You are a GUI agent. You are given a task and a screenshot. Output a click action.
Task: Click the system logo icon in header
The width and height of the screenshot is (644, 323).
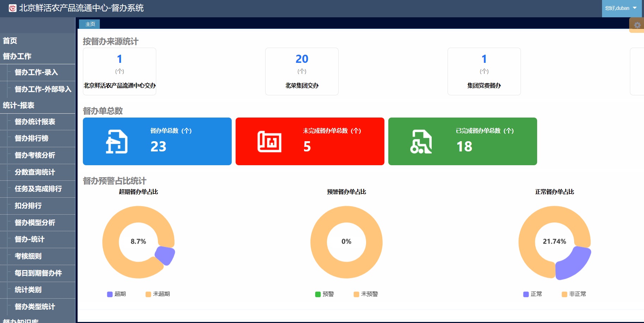13,8
